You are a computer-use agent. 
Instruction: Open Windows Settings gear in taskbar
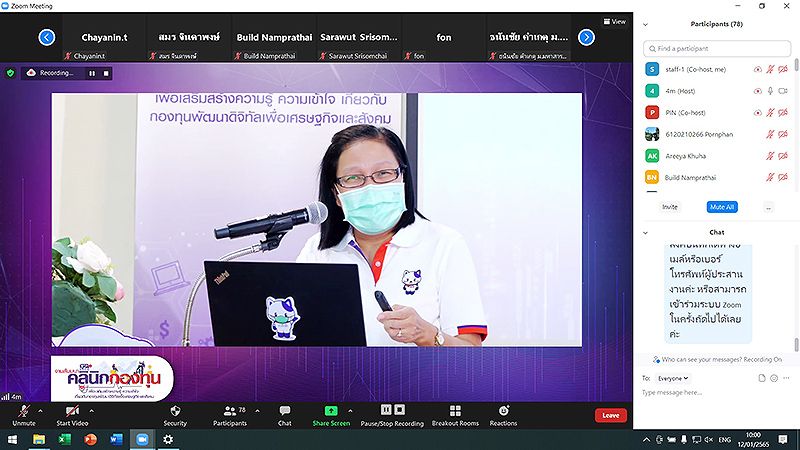point(168,439)
